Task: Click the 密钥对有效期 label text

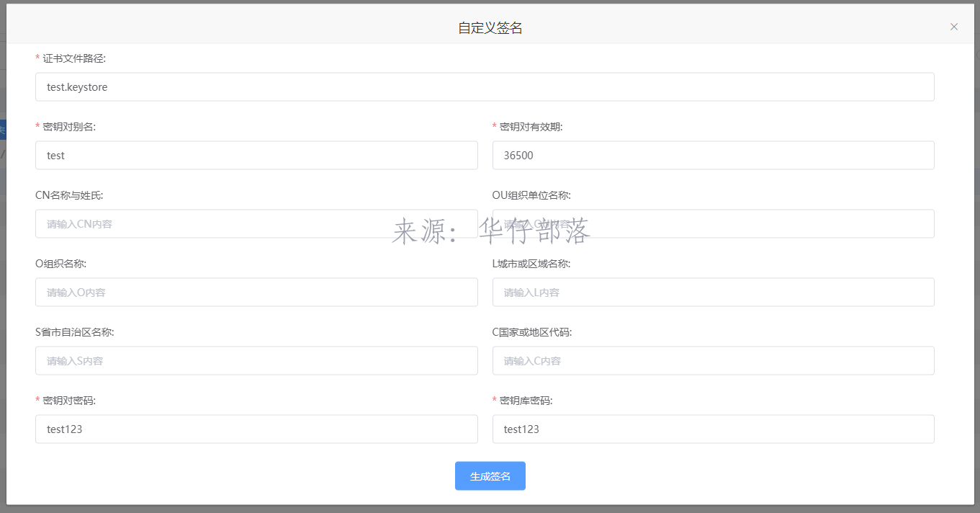Action: [531, 127]
